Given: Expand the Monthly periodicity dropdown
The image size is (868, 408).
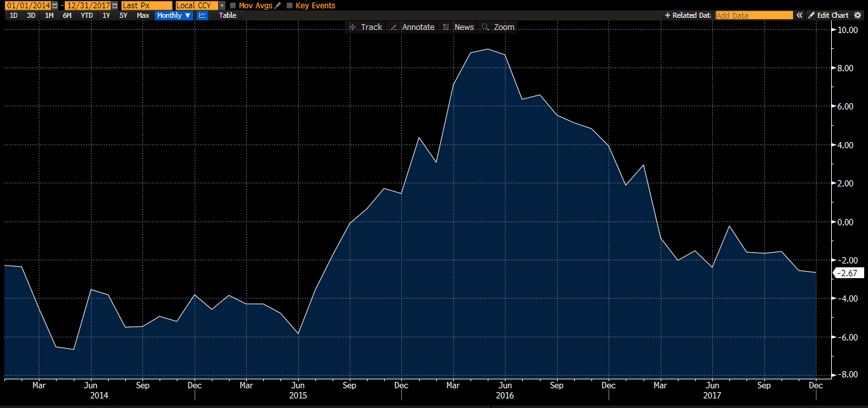Looking at the screenshot, I should tap(174, 15).
